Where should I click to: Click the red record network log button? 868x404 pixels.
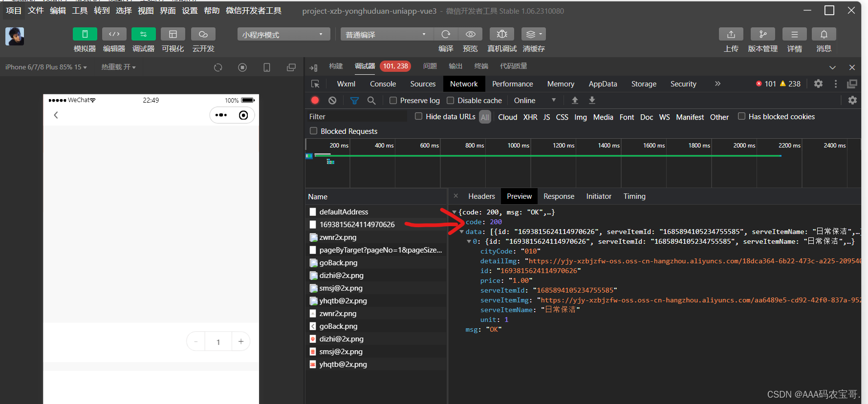pos(315,100)
